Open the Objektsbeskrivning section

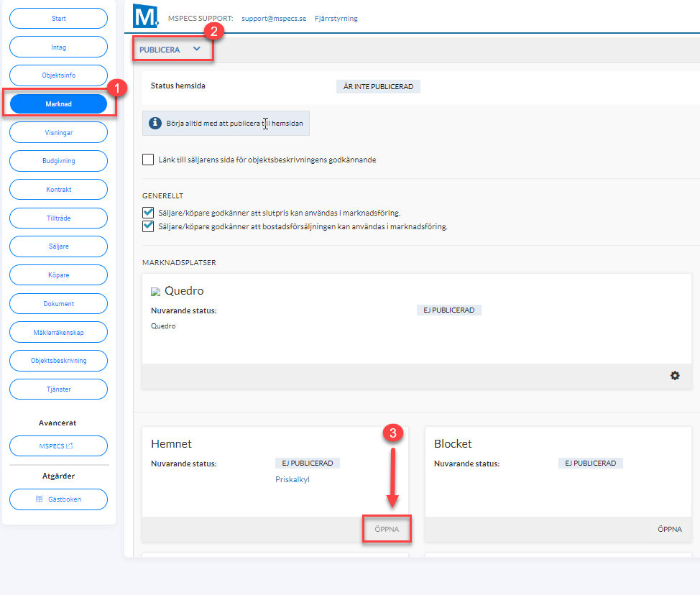58,361
